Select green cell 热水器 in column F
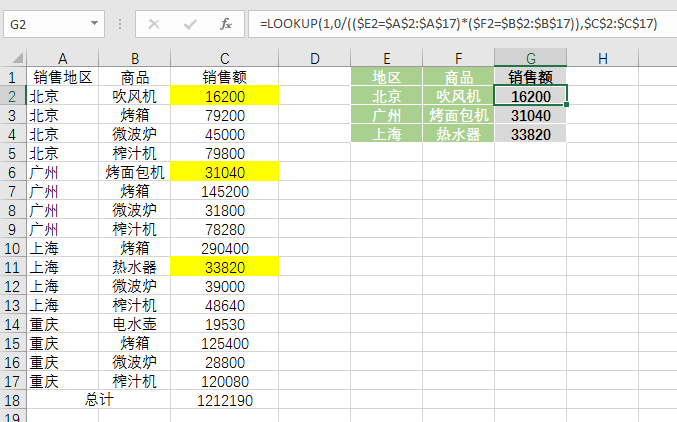 (459, 134)
